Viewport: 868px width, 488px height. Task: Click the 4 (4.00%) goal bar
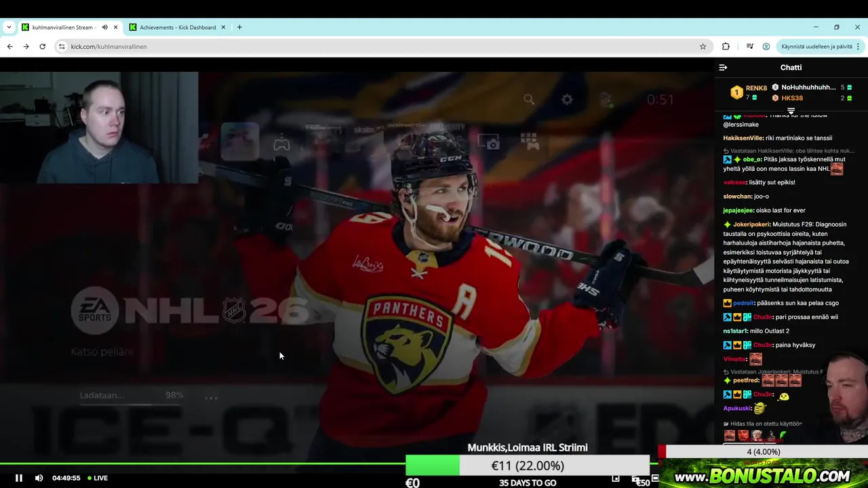click(764, 451)
